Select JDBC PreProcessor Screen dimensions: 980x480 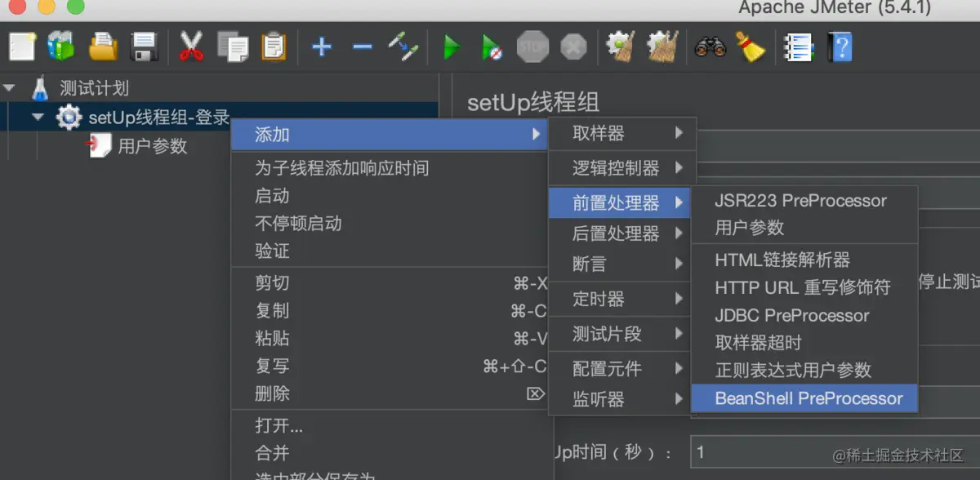804,315
